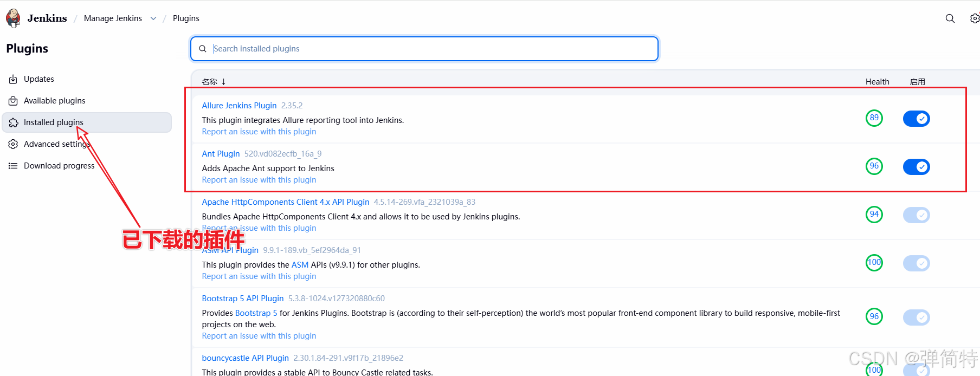Image resolution: width=980 pixels, height=376 pixels.
Task: Open Apache HttpComponents Client 4.x API Plugin link
Action: (x=286, y=202)
